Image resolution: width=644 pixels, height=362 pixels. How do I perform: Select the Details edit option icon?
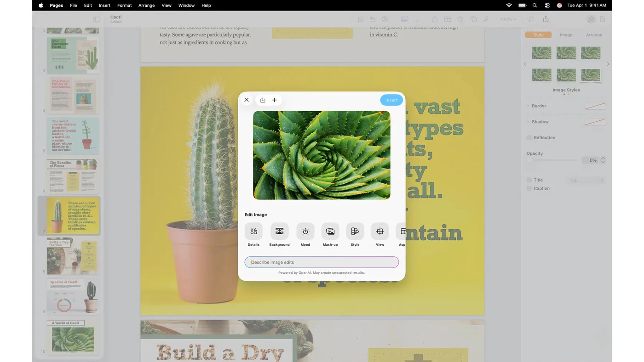(x=253, y=231)
